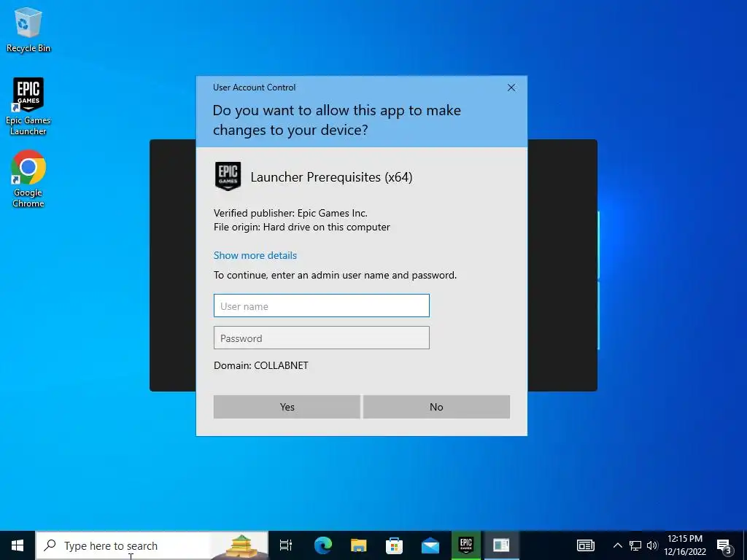The height and width of the screenshot is (560, 747).
Task: Show hidden system tray icons
Action: [617, 545]
